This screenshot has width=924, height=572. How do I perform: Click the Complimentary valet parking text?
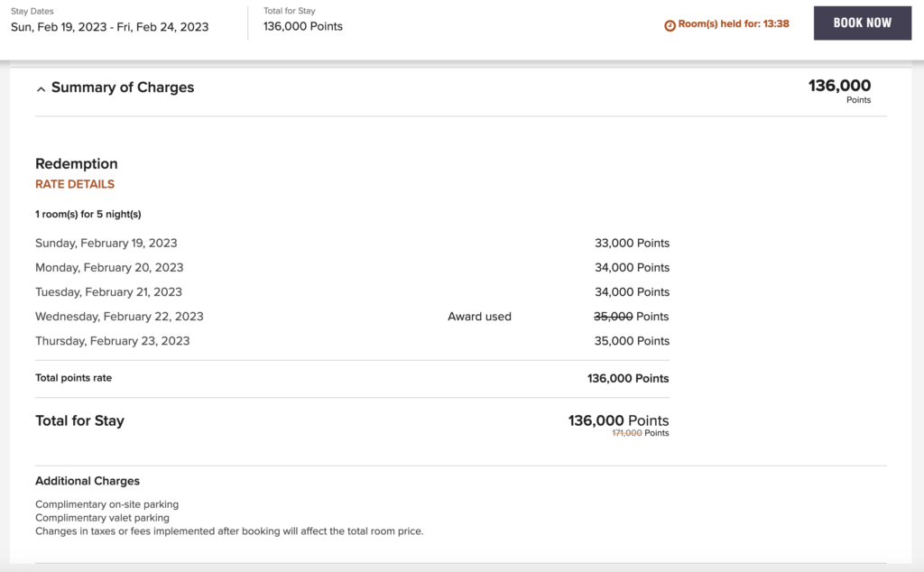pos(102,518)
